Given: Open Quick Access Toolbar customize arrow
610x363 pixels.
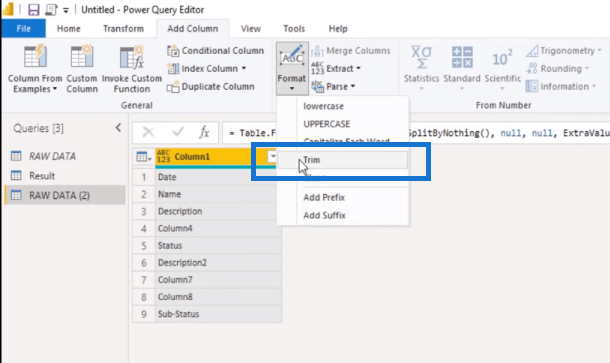Looking at the screenshot, I should 66,11.
